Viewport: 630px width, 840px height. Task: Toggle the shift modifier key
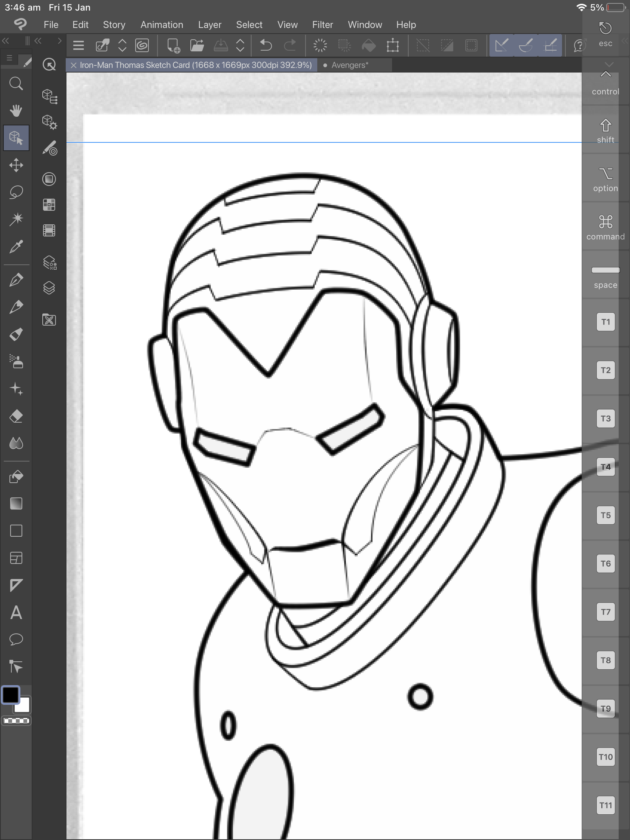(x=605, y=131)
